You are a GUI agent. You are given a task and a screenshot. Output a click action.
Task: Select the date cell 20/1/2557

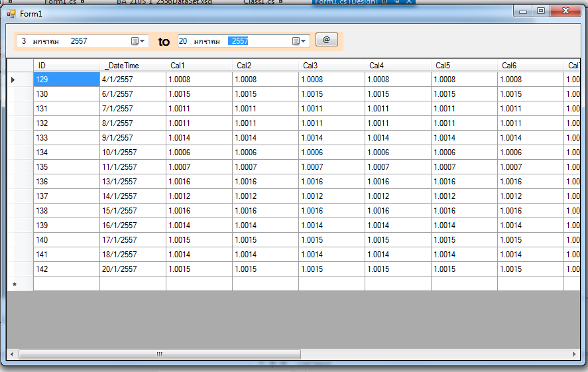point(133,269)
